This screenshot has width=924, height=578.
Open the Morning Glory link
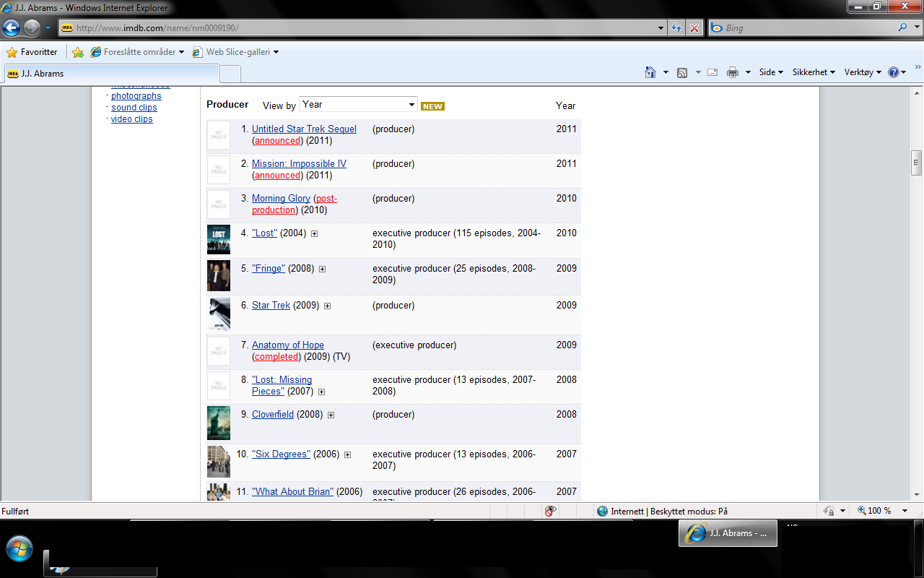pyautogui.click(x=281, y=199)
